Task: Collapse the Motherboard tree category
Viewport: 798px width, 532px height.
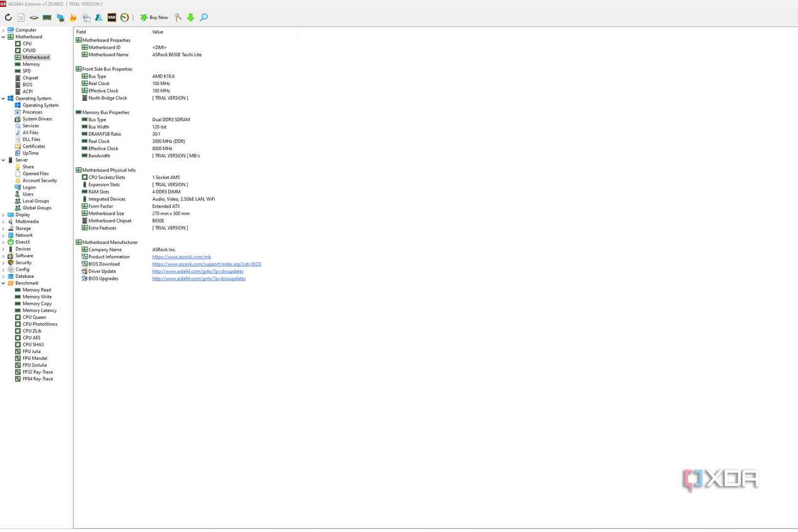Action: tap(3, 37)
